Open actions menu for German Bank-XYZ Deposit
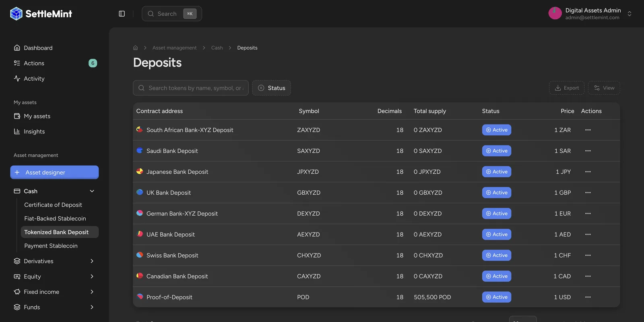Image resolution: width=644 pixels, height=322 pixels. tap(588, 214)
